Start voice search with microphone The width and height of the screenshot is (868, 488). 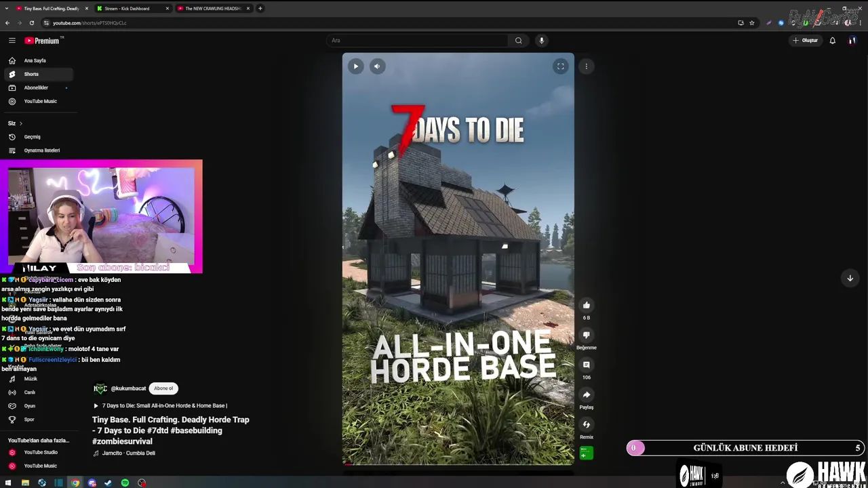541,41
